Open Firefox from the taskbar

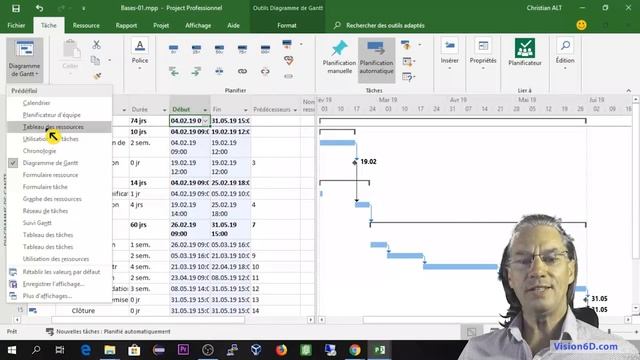click(x=281, y=350)
